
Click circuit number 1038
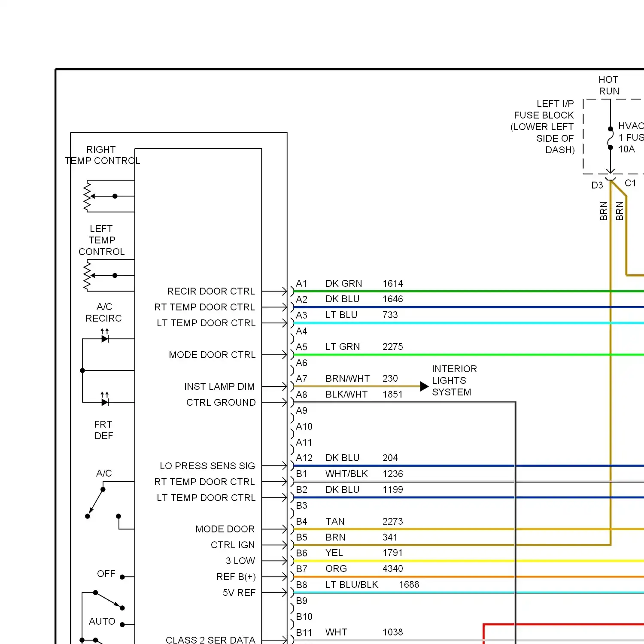(x=393, y=632)
